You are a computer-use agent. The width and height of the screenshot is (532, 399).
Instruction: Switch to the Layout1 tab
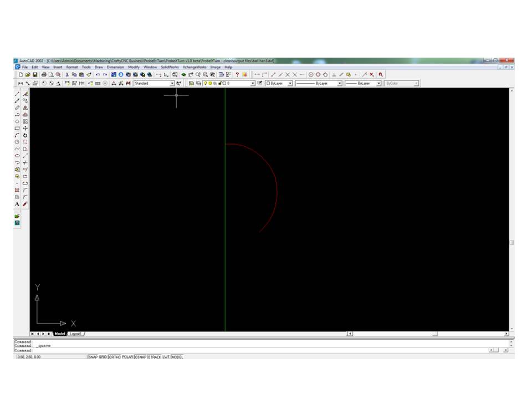(76, 334)
